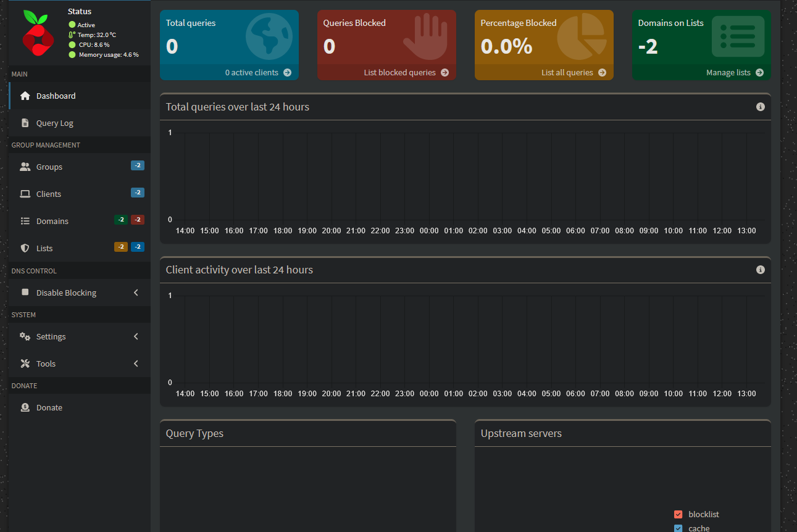Click the Total queries over last 24 hours title

[x=238, y=107]
